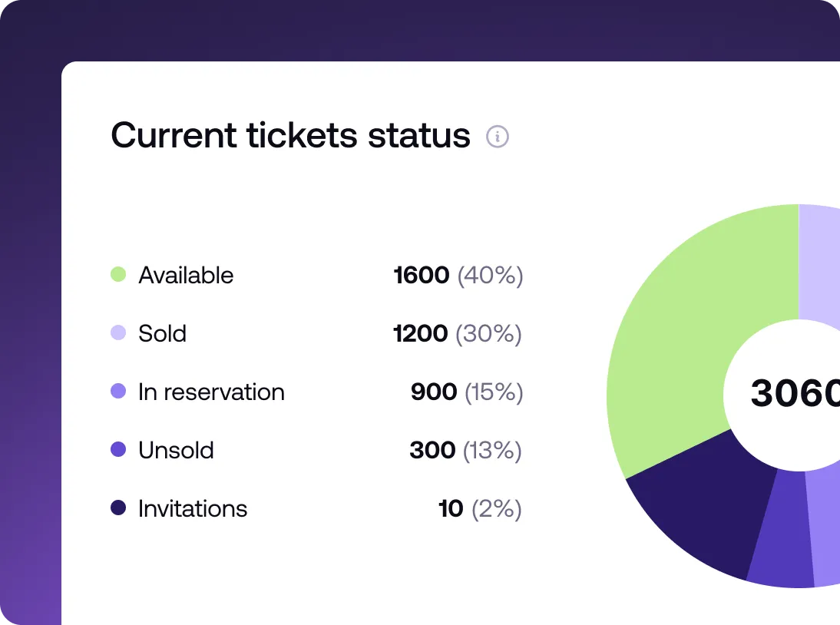The height and width of the screenshot is (625, 840).
Task: Toggle the Unsold series in the legend
Action: [x=175, y=450]
